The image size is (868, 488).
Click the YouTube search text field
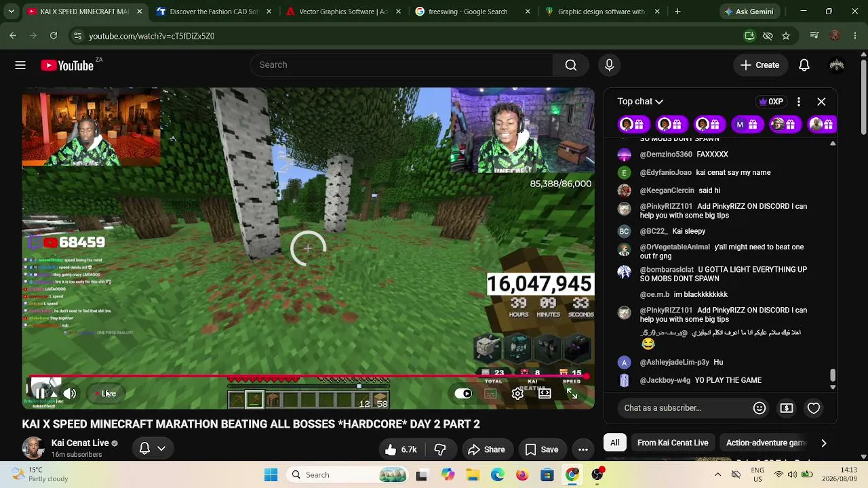tap(401, 65)
